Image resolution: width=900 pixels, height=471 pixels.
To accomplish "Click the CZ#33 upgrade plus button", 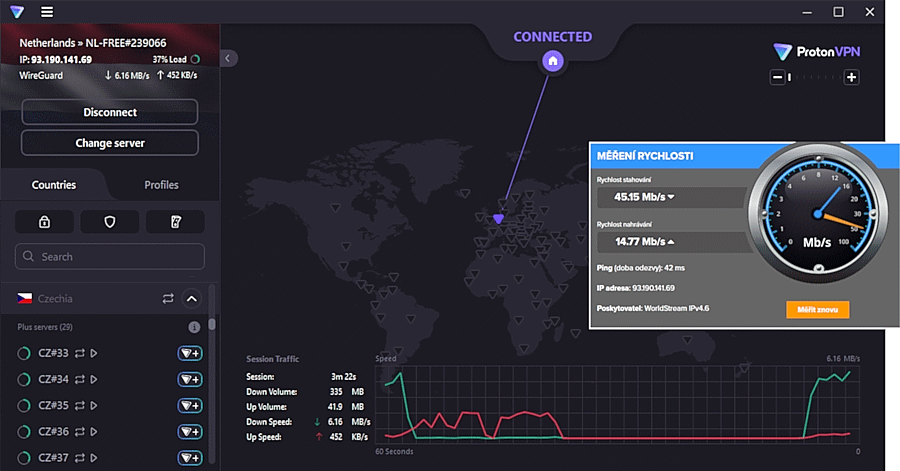I will click(x=189, y=353).
